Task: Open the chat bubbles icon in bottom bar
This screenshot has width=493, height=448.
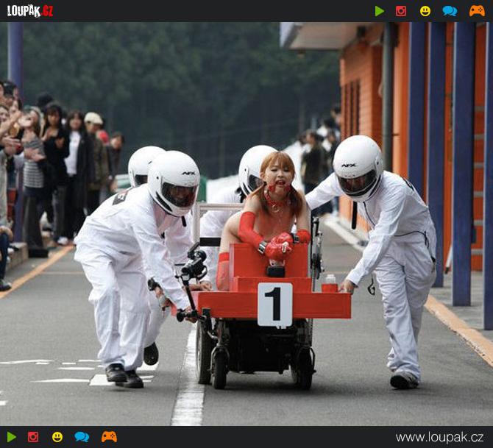Action: (x=82, y=437)
